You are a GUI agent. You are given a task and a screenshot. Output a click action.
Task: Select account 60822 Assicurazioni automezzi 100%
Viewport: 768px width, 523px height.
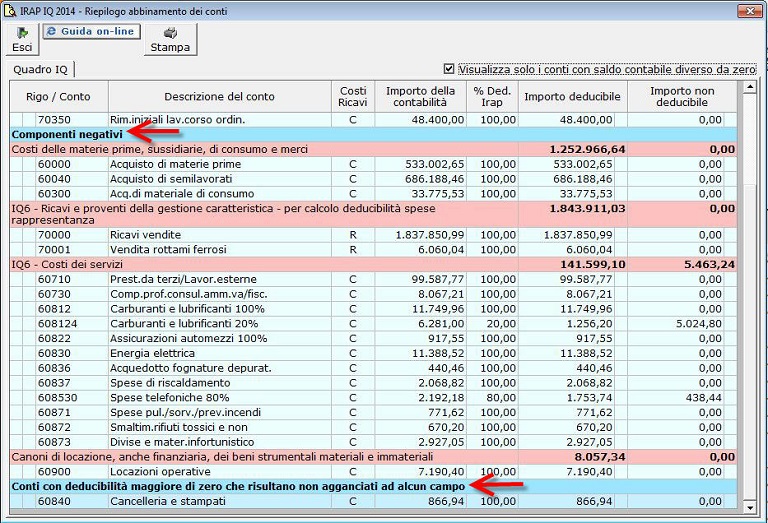click(373, 338)
